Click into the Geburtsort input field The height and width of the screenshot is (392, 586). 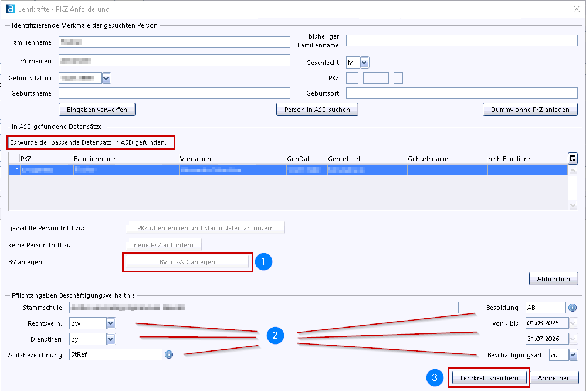(x=462, y=93)
